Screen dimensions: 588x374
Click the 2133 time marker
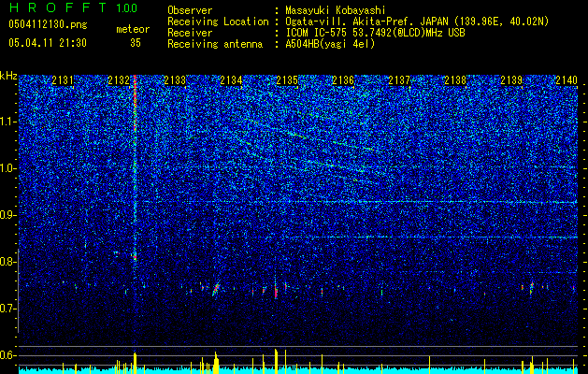175,80
